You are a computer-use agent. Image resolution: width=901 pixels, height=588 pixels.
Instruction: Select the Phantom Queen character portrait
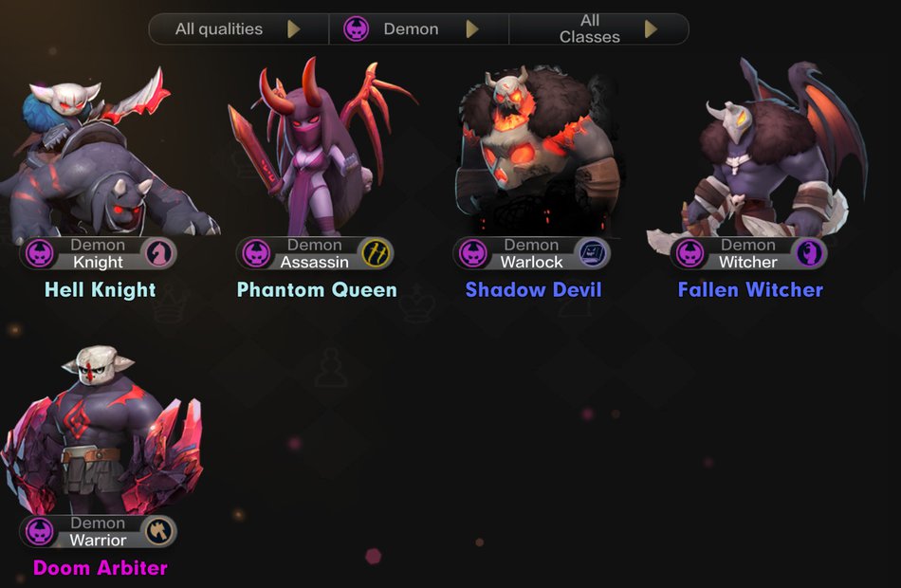point(320,147)
